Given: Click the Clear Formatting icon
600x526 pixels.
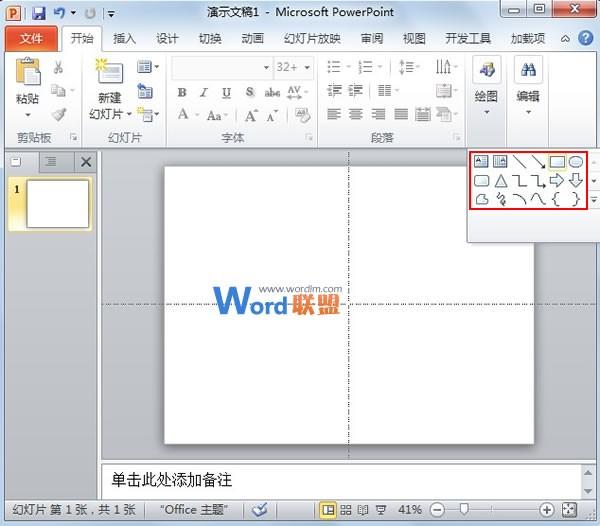Looking at the screenshot, I should pyautogui.click(x=302, y=115).
